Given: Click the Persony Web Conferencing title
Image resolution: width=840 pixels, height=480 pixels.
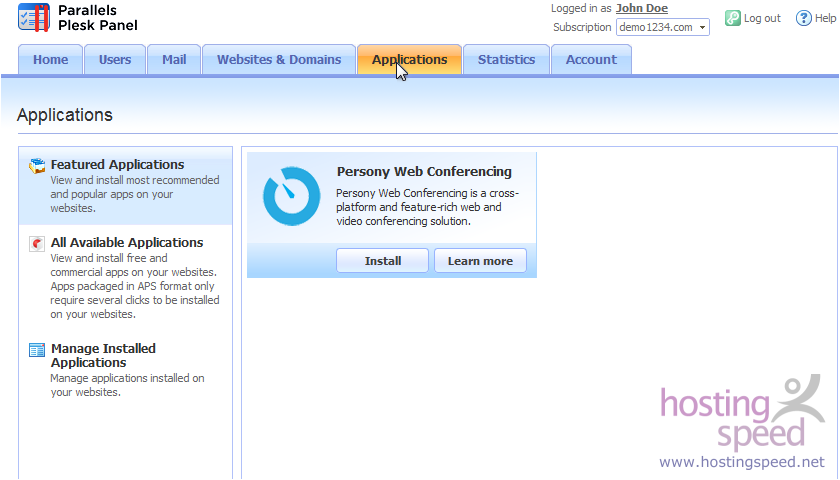Looking at the screenshot, I should 424,171.
